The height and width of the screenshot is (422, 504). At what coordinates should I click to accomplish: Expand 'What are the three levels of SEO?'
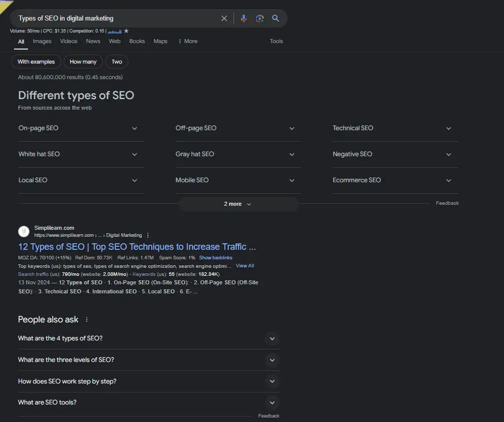(x=148, y=360)
